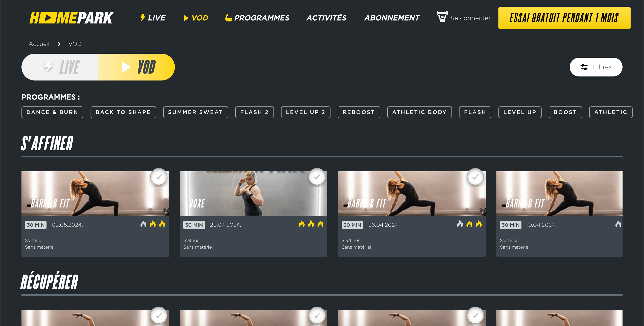
Task: Click the kettlebell account icon beside Se connecter
Action: [x=442, y=17]
